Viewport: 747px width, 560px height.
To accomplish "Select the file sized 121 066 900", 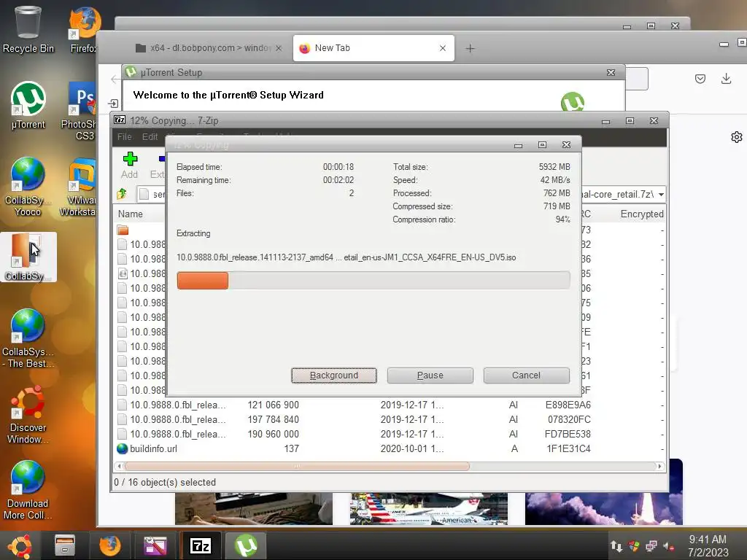I will pos(389,405).
